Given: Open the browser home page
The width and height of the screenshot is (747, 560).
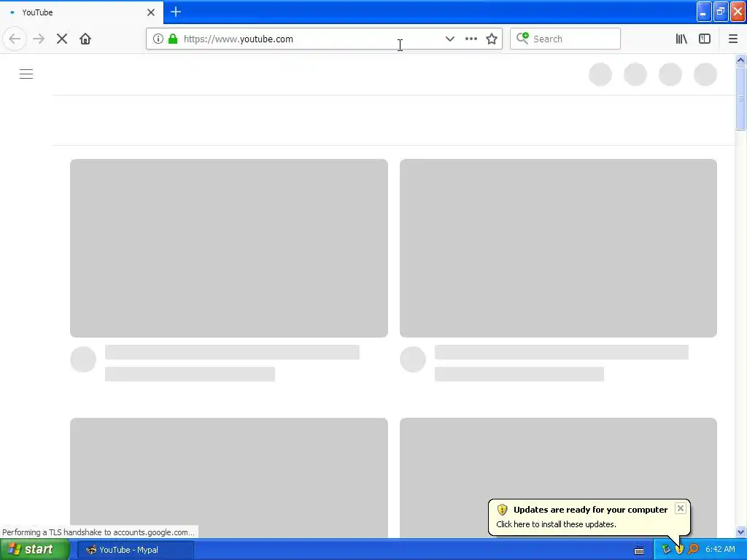Looking at the screenshot, I should click(x=85, y=39).
